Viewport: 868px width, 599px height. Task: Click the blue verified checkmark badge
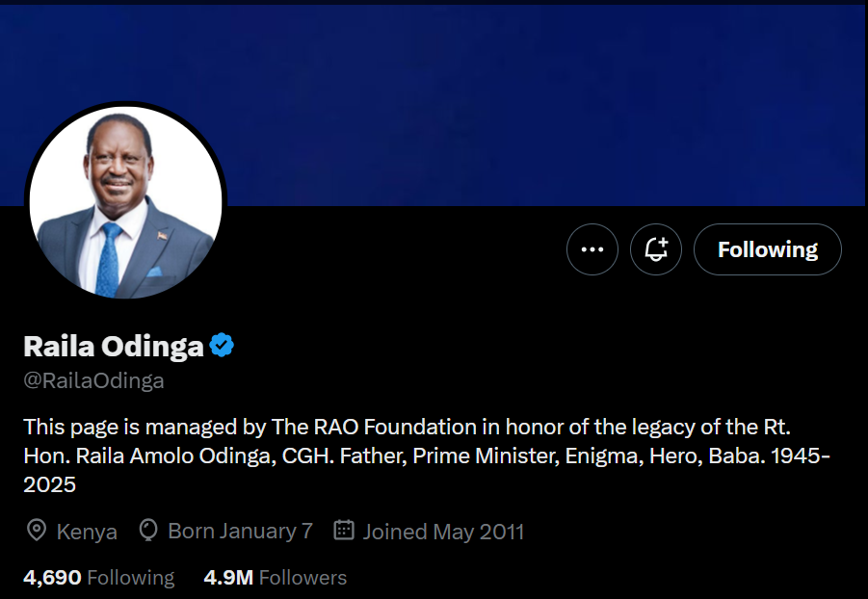point(223,346)
